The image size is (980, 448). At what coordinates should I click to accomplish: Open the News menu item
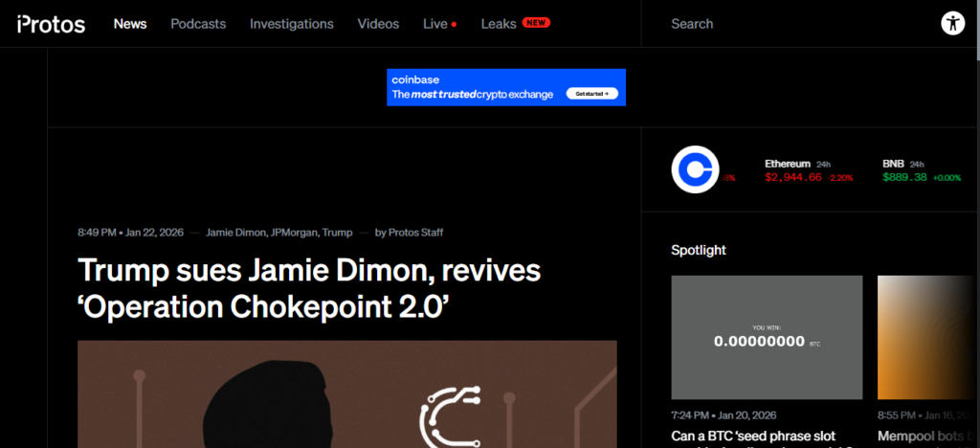[x=130, y=24]
